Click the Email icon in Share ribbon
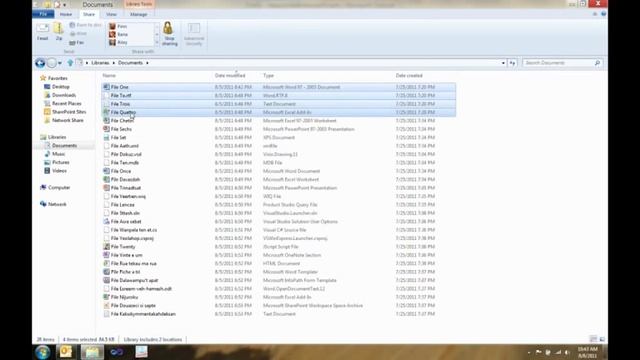640x360 pixels. click(x=42, y=29)
